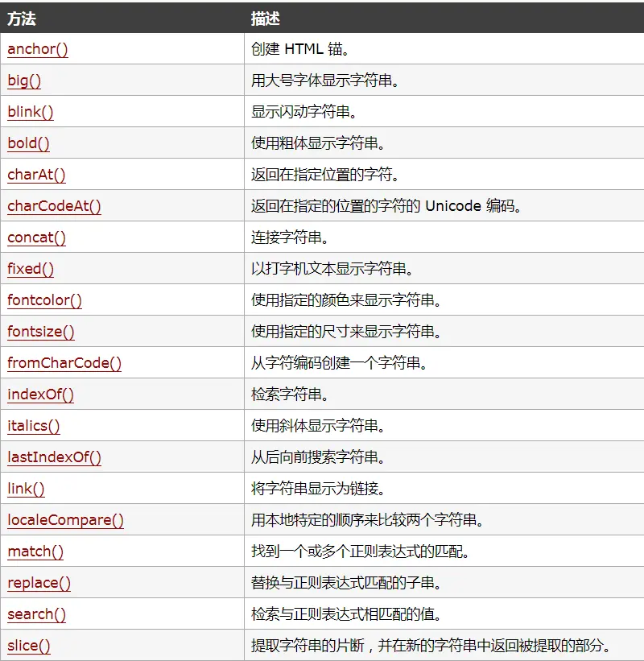Viewport: 644px width, 661px height.
Task: Click the charCodeAt() link
Action: (x=54, y=206)
